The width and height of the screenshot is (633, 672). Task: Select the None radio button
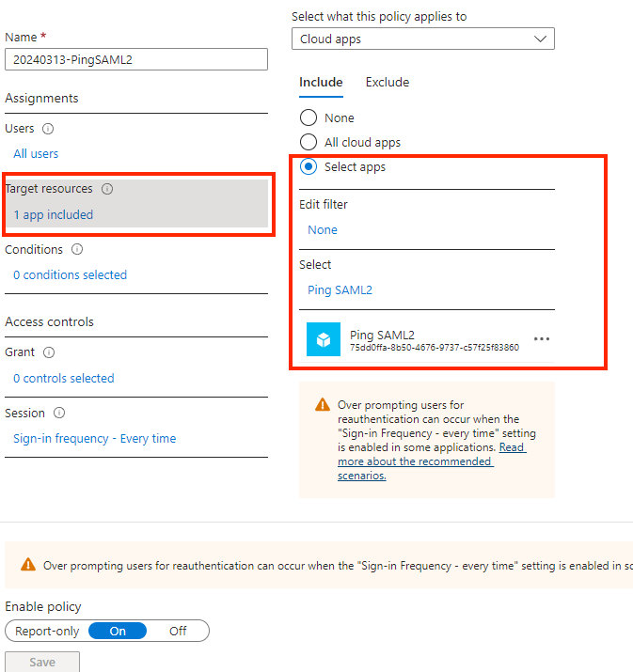coord(308,118)
